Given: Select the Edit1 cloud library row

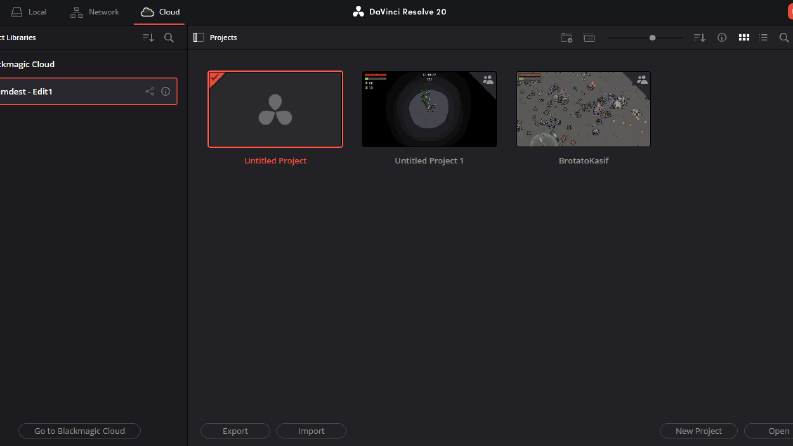Looking at the screenshot, I should (88, 92).
